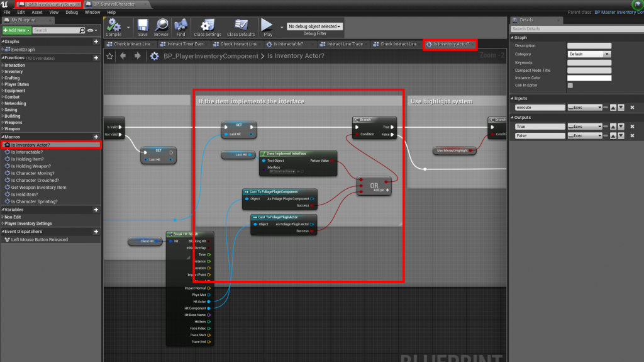Click the bookmark star icon

(x=109, y=56)
